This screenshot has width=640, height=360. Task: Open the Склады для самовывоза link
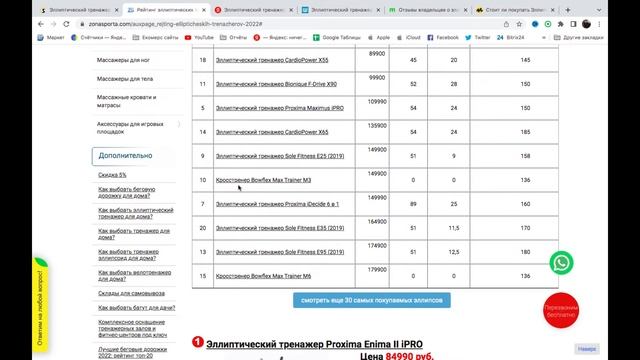click(x=131, y=293)
